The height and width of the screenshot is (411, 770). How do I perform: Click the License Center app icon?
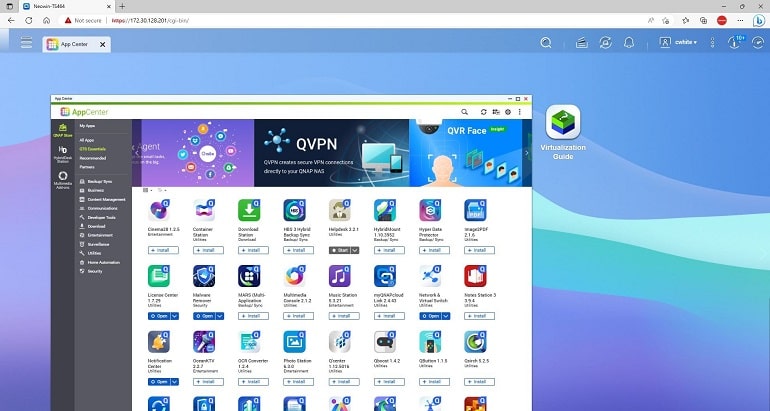point(159,276)
